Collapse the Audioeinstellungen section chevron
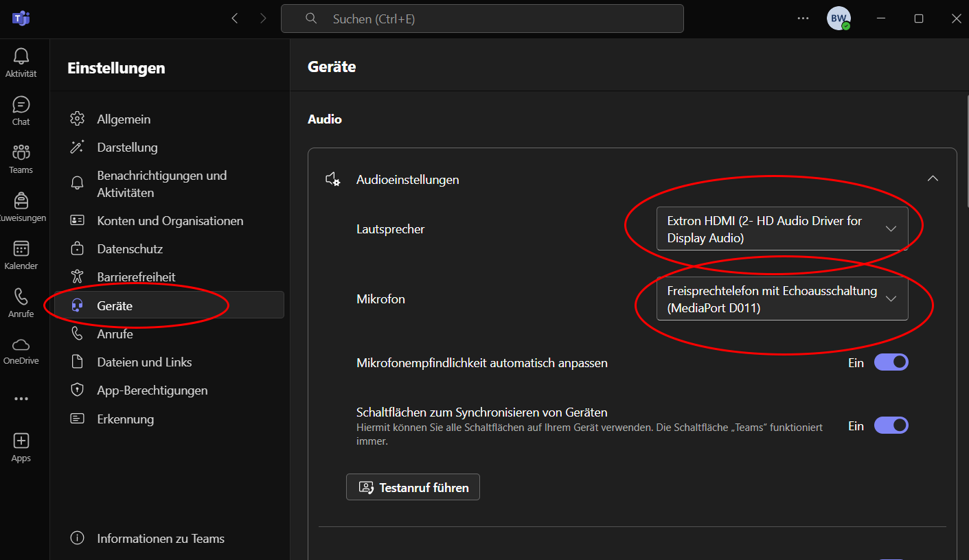The height and width of the screenshot is (560, 969). (x=933, y=178)
